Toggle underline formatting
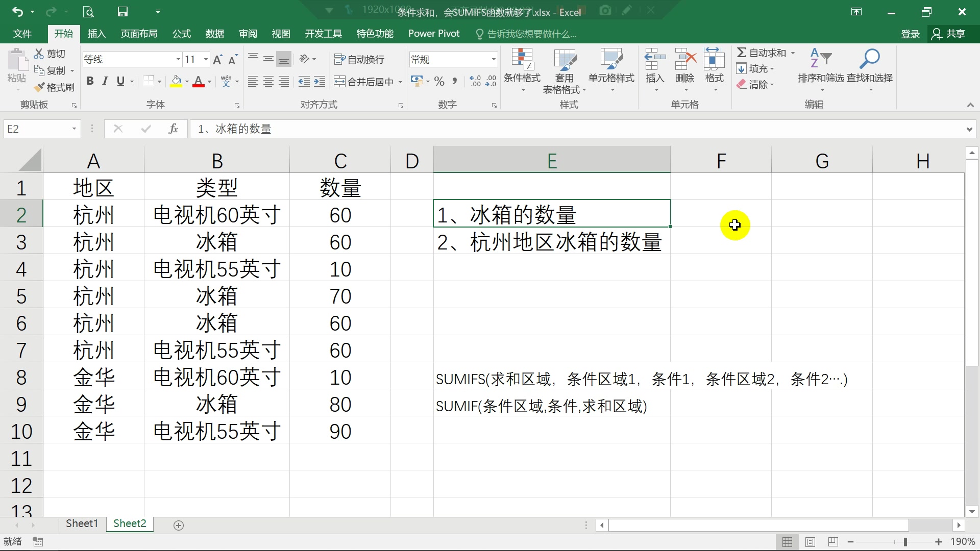The image size is (980, 551). 120,81
